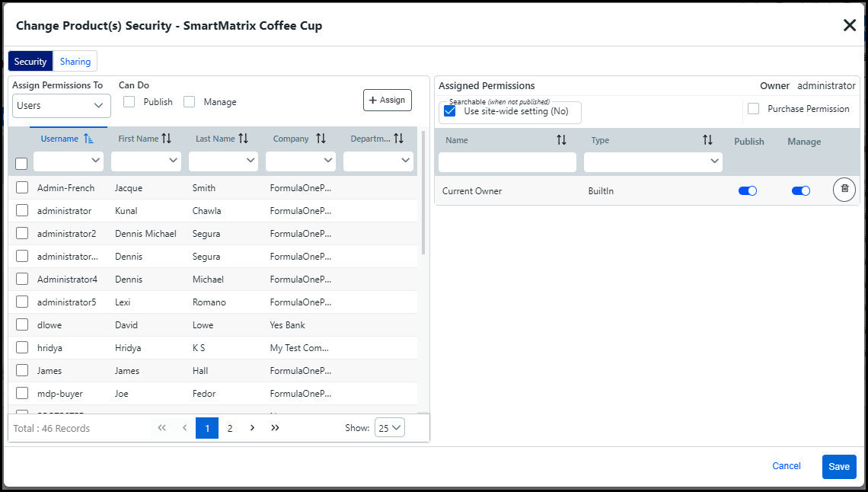Turn off Publish toggle for Current Owner

tap(747, 191)
